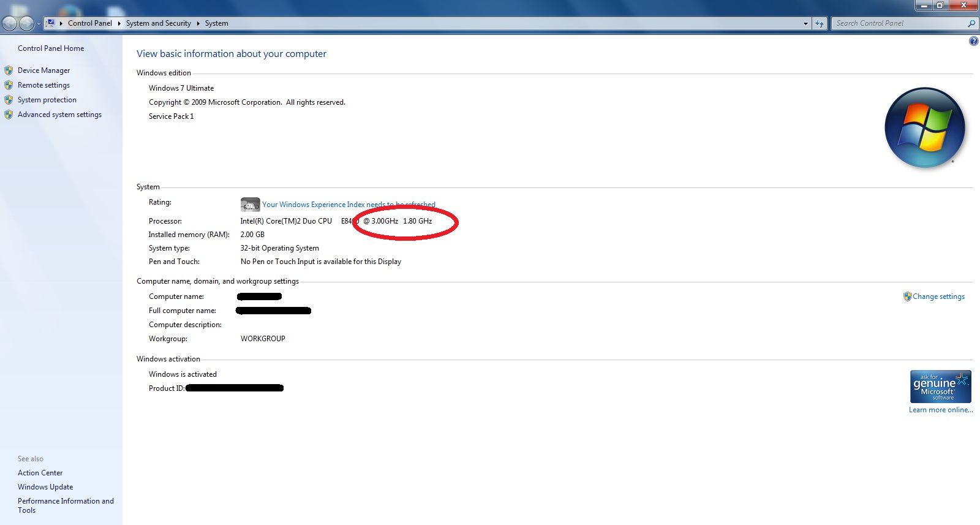
Task: Close the System window
Action: tap(963, 6)
